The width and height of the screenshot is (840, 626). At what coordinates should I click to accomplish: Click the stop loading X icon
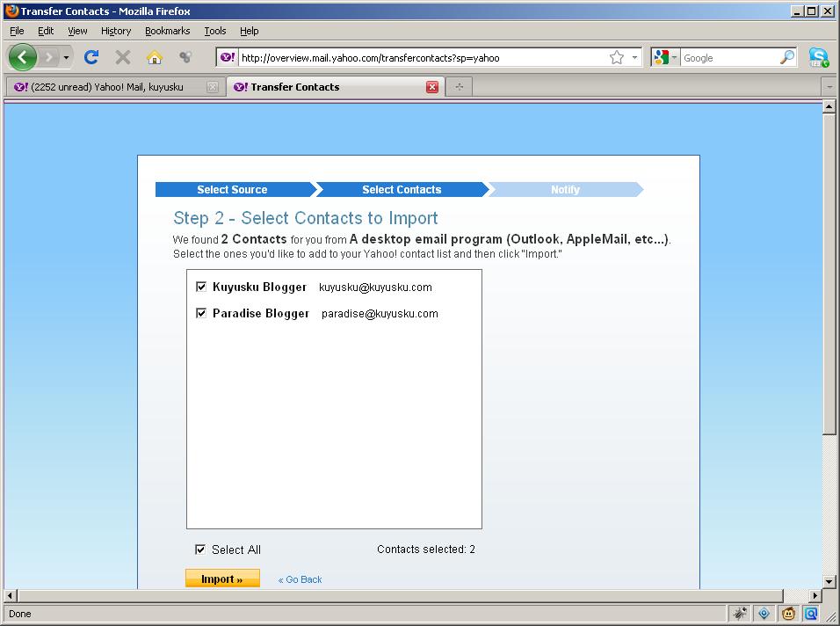[x=123, y=57]
